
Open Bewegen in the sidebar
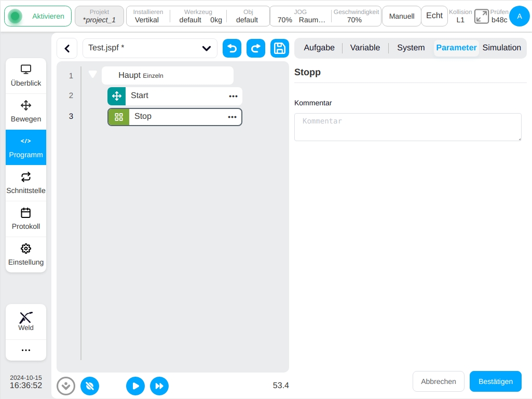pos(26,112)
